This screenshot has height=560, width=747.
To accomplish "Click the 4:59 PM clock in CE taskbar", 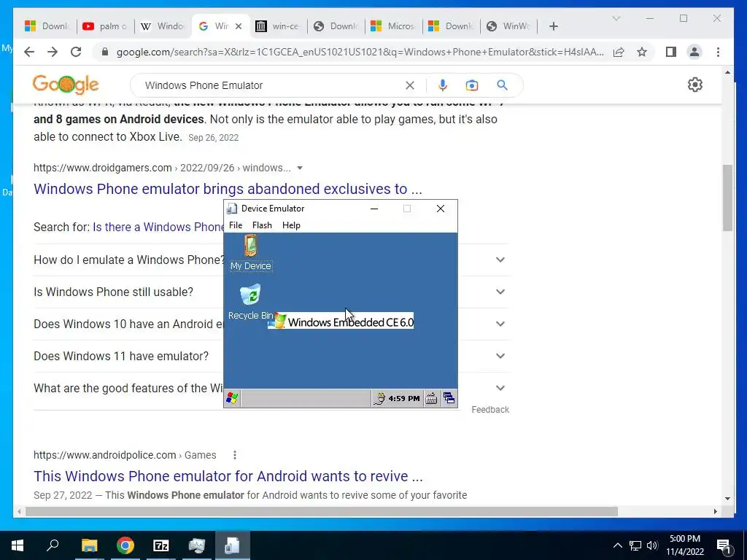I will [x=404, y=399].
